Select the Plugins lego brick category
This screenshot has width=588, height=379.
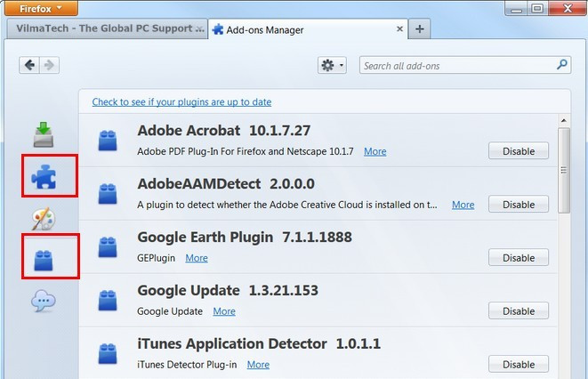[x=44, y=261]
